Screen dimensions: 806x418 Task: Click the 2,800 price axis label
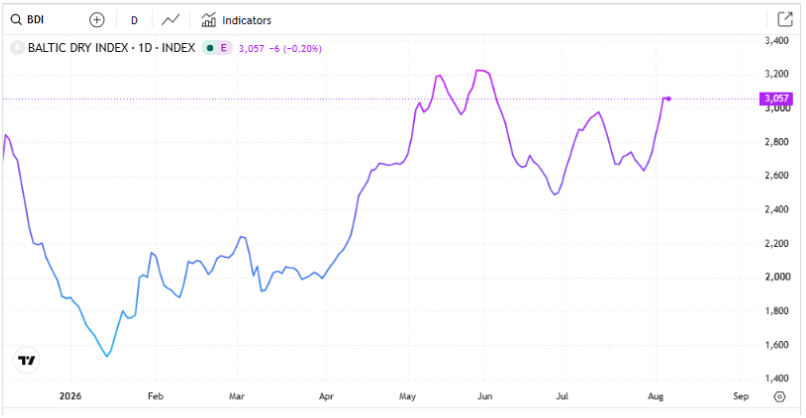pyautogui.click(x=776, y=142)
